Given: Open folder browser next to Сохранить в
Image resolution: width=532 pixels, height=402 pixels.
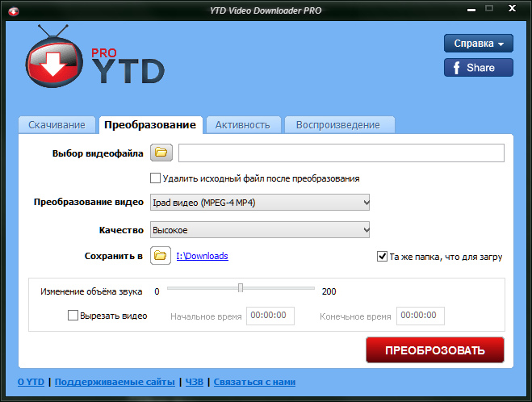Looking at the screenshot, I should (160, 255).
